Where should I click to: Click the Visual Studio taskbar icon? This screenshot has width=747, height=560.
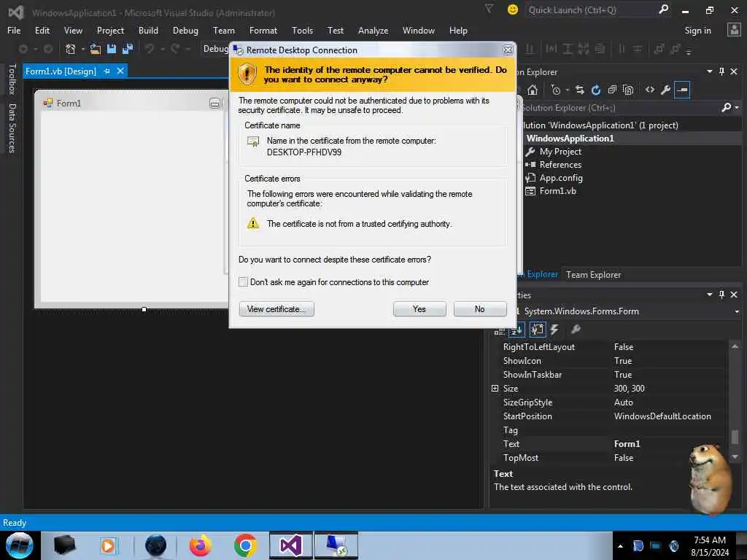pyautogui.click(x=290, y=545)
